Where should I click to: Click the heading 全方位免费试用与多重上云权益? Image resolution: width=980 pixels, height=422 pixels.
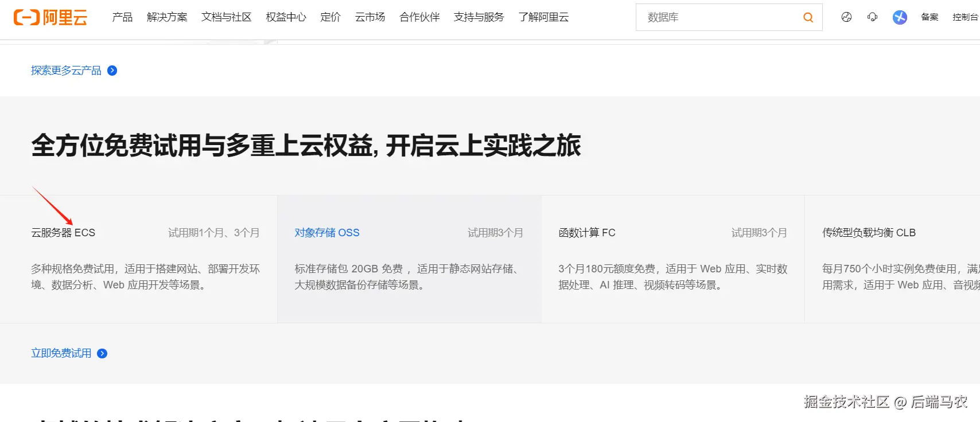pos(306,146)
